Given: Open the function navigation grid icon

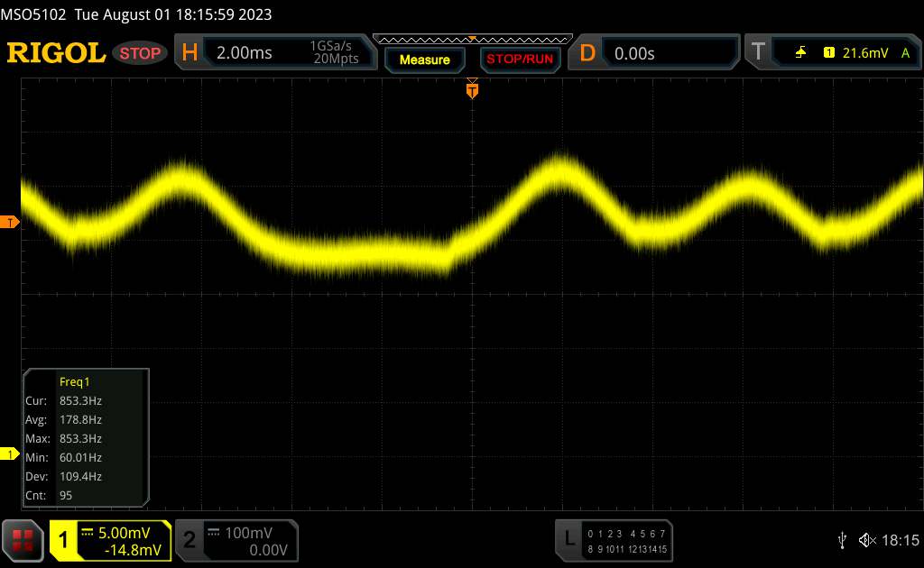Looking at the screenshot, I should pos(23,540).
